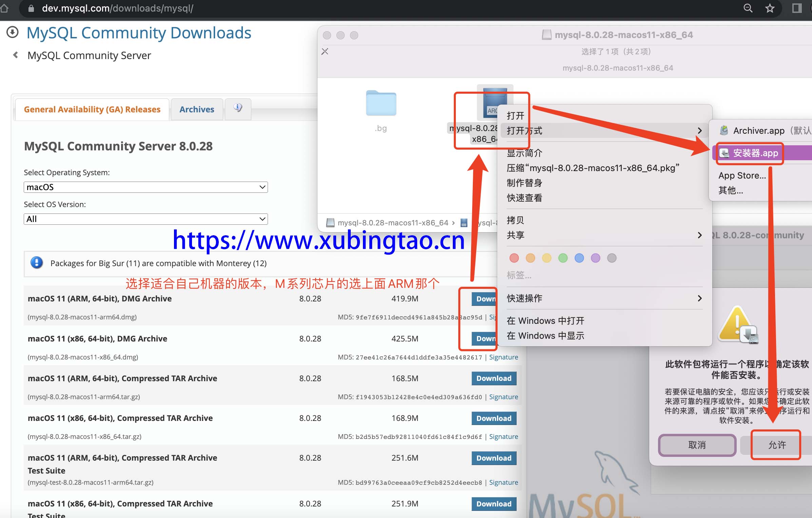The height and width of the screenshot is (518, 812).
Task: Choose 打开 in the context menu
Action: pos(604,116)
